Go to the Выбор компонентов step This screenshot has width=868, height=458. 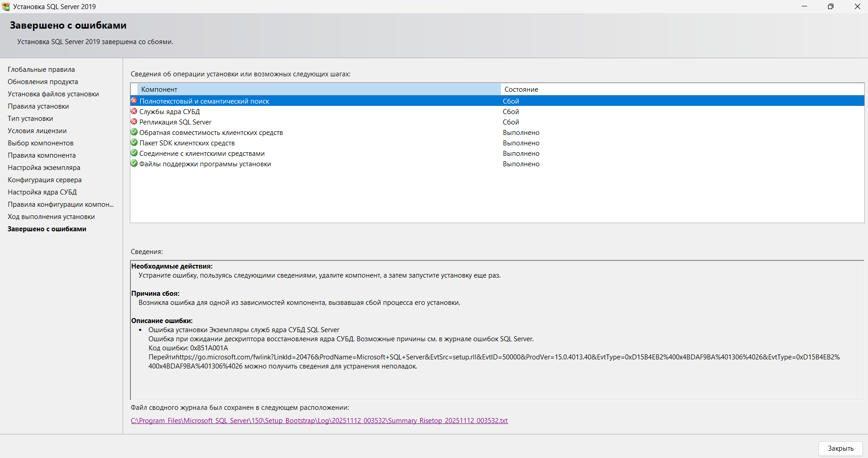[40, 143]
